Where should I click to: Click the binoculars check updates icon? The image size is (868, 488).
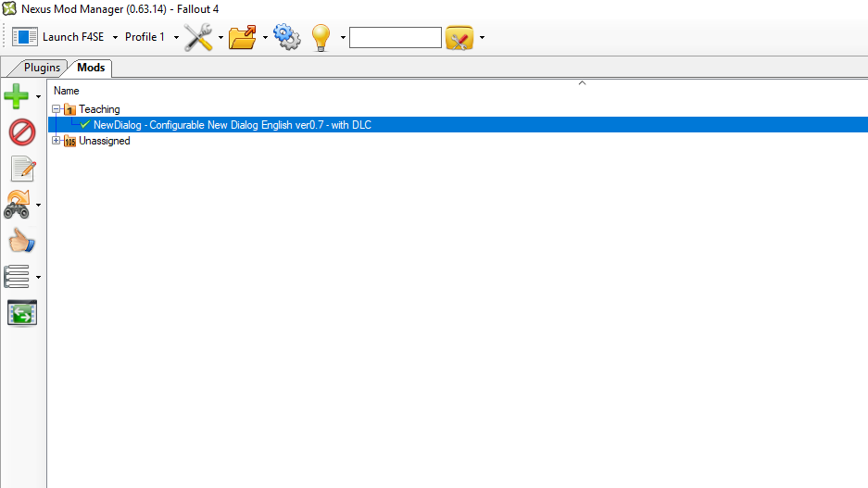point(18,205)
